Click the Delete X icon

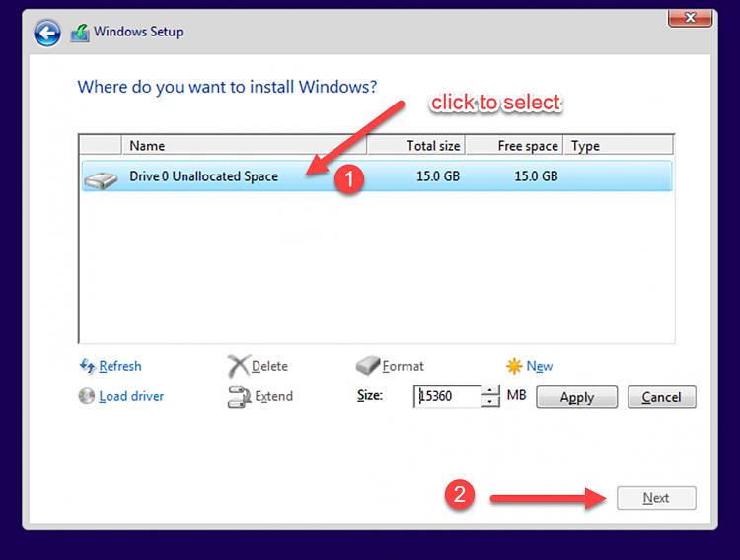point(239,366)
